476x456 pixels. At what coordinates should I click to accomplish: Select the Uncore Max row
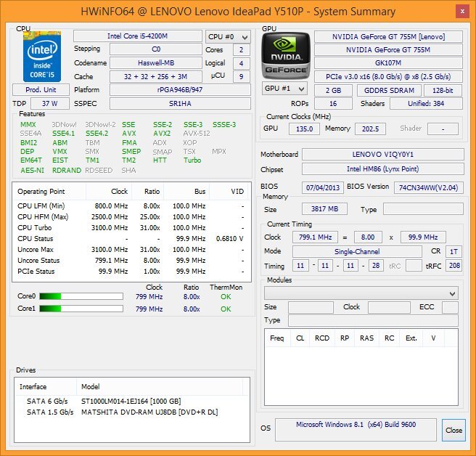[x=131, y=250]
